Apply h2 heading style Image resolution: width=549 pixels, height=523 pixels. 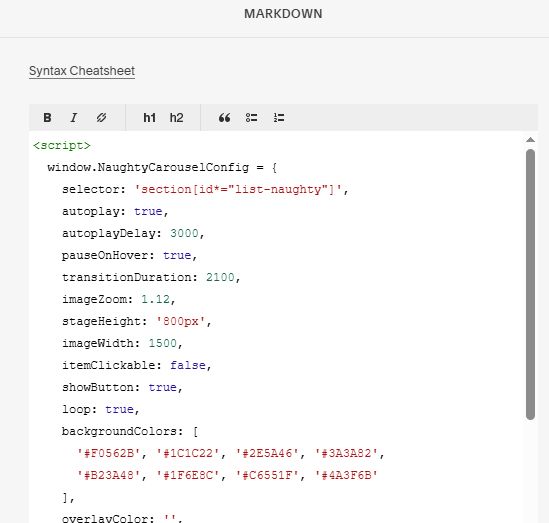(x=176, y=118)
